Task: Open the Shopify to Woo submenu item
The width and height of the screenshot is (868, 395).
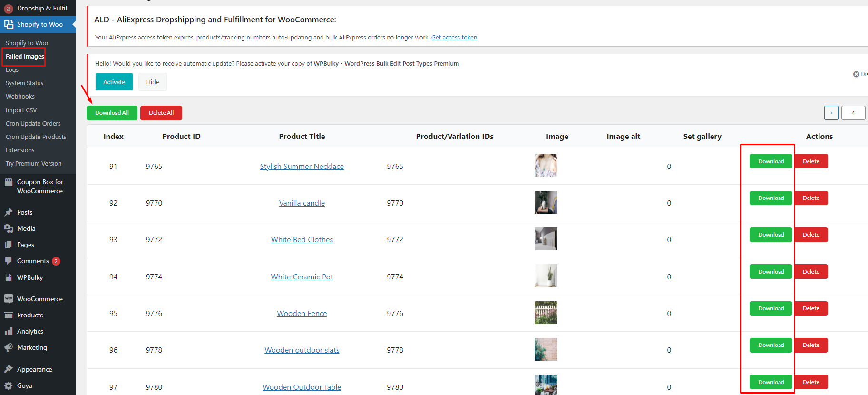Action: pyautogui.click(x=27, y=43)
